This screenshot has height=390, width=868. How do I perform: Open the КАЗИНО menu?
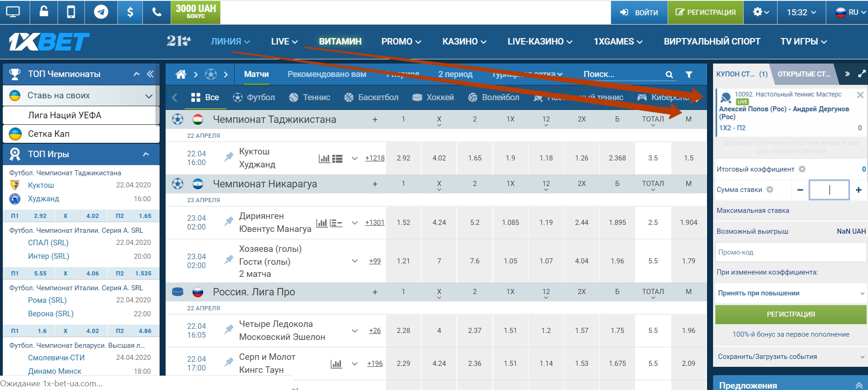[464, 41]
